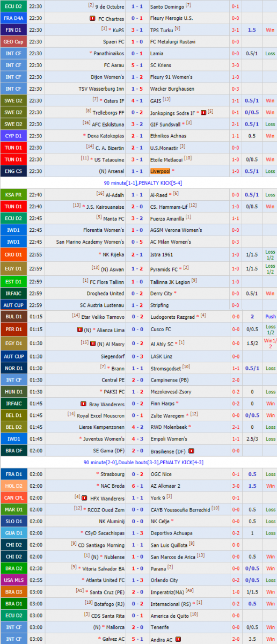
Task: Open the red card icon beside Bray Wanderers
Action: [x=83, y=404]
